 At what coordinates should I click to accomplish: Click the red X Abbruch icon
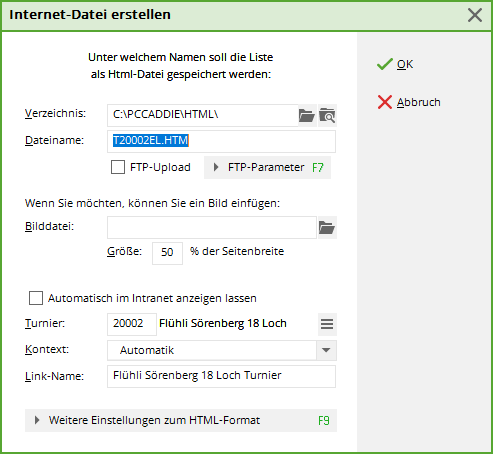(x=385, y=102)
